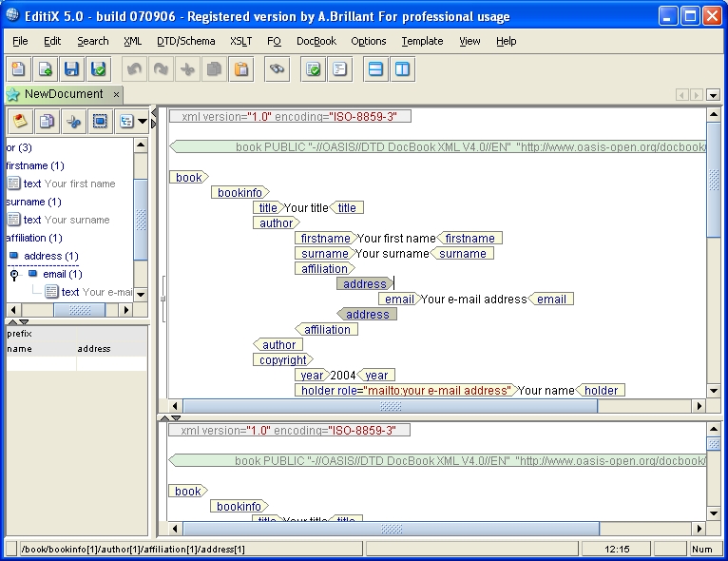
Task: Split editor horizontally icon
Action: point(375,69)
